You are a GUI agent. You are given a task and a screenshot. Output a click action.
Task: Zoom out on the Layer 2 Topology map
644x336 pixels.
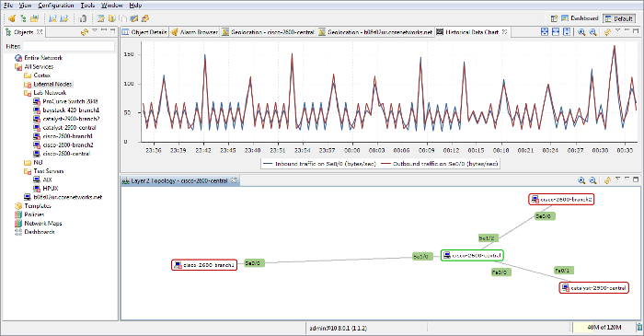coord(592,180)
